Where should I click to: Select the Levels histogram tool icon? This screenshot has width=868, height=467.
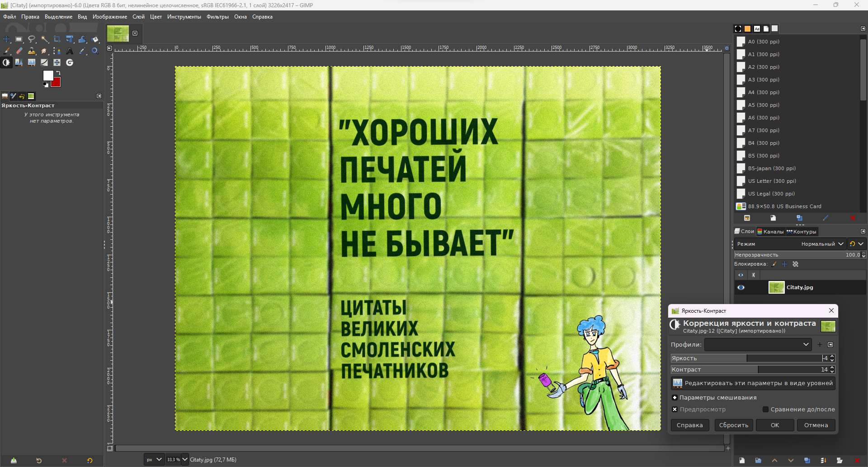coord(32,62)
